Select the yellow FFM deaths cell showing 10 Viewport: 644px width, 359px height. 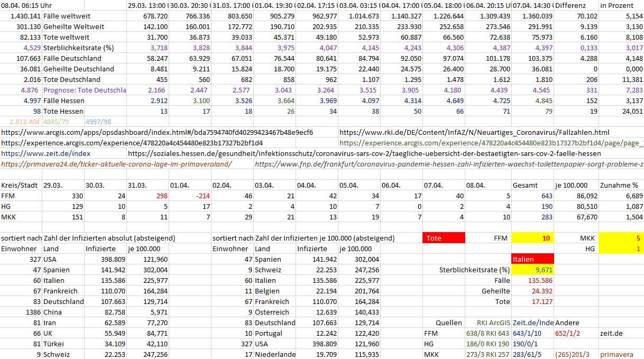pos(533,238)
